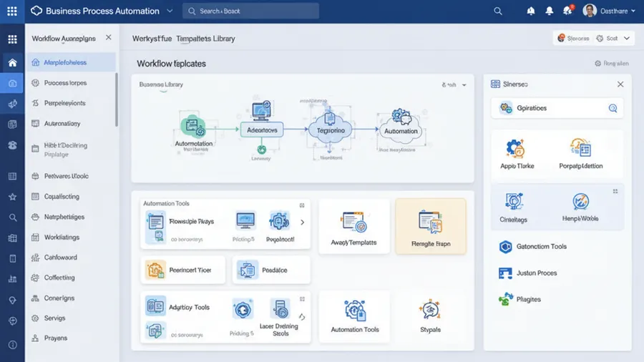Viewport: 644px width, 362px height.
Task: Open the Cinaetags tile
Action: 513,207
